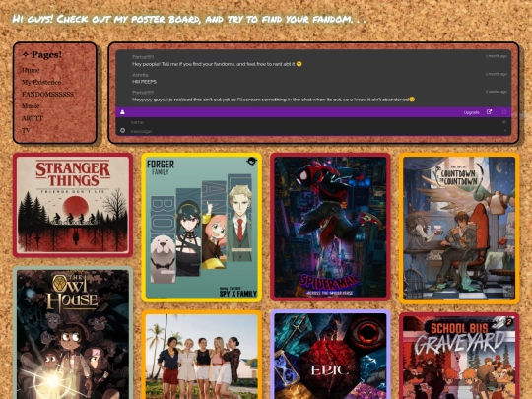Screen dimensions: 532x399
Task: Click the 'Hey people!' chat message
Action: 217,64
